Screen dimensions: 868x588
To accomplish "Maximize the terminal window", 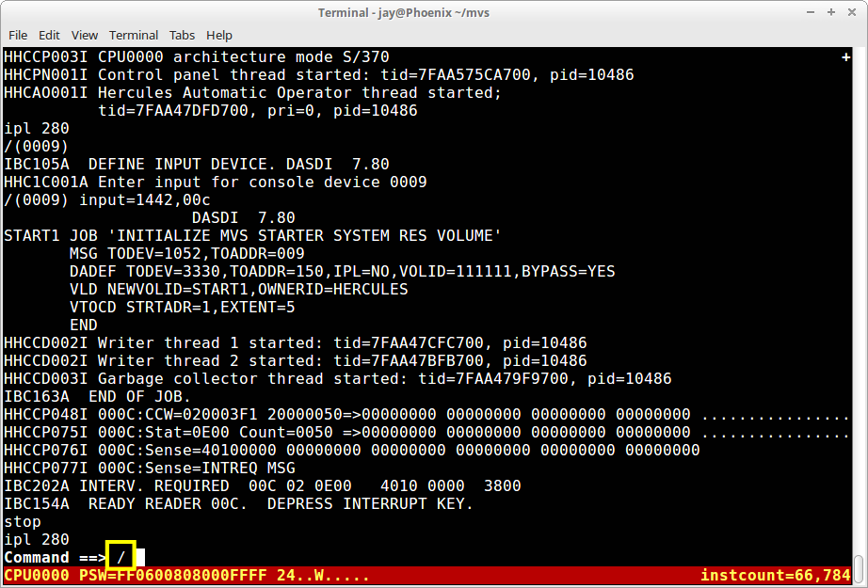I will pyautogui.click(x=831, y=12).
